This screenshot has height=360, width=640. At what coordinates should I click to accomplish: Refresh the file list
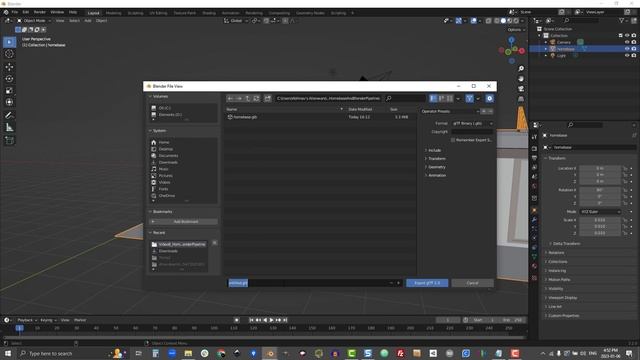pos(256,98)
